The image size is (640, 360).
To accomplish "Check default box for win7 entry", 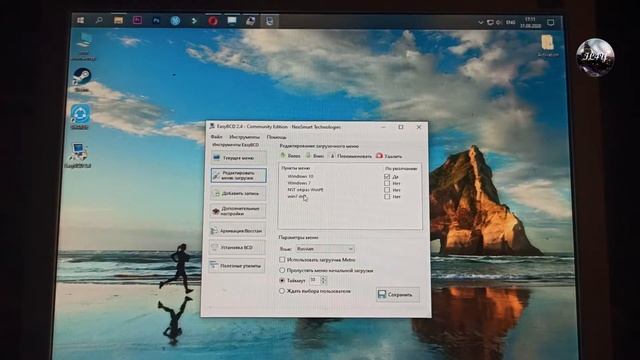I will point(387,196).
